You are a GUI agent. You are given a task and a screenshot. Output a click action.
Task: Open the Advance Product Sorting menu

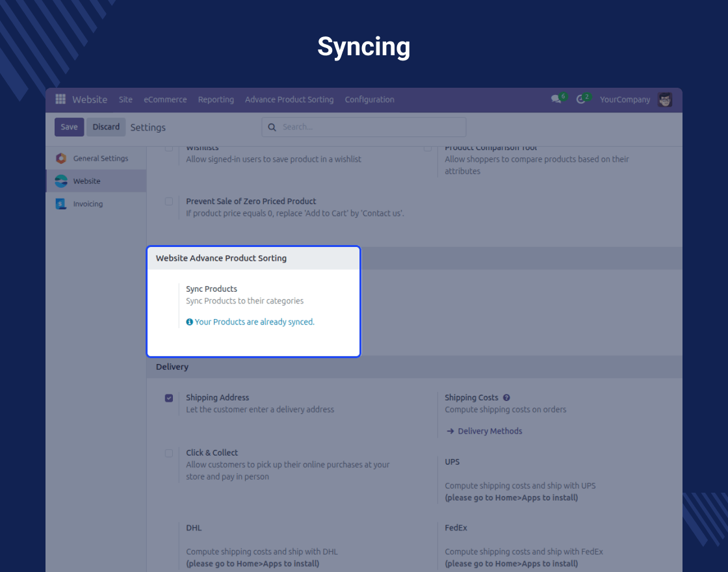pos(289,99)
